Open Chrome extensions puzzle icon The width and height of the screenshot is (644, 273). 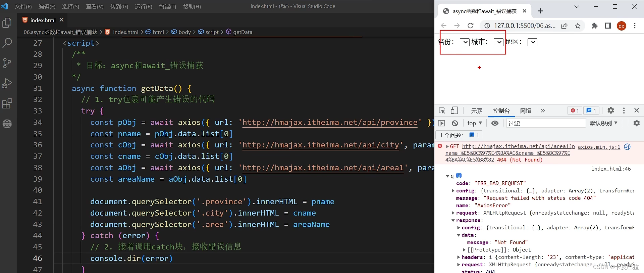594,26
